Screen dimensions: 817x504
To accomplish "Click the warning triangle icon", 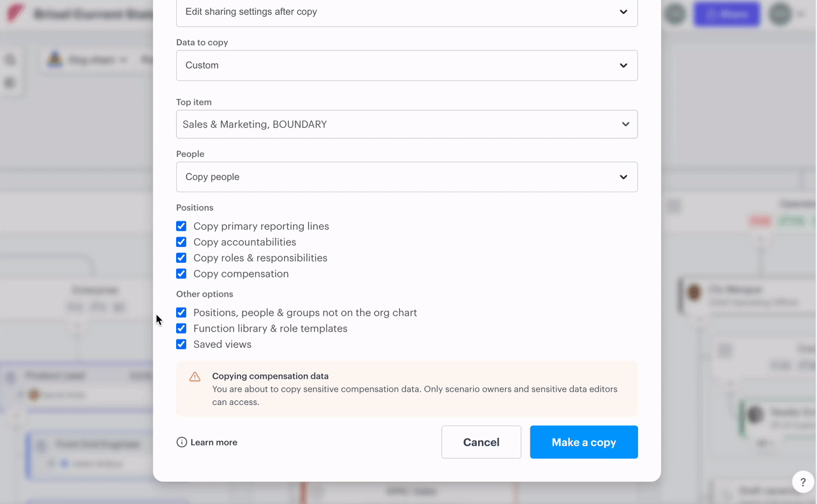I will (195, 377).
